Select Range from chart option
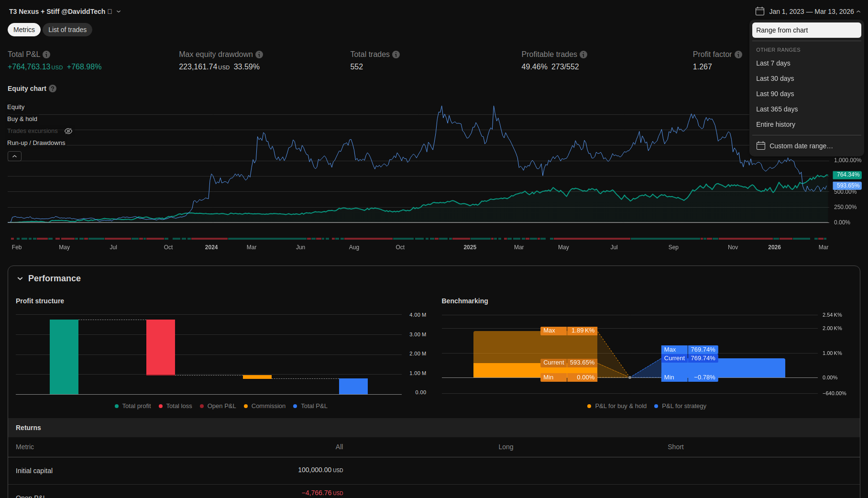868x498 pixels. click(806, 30)
